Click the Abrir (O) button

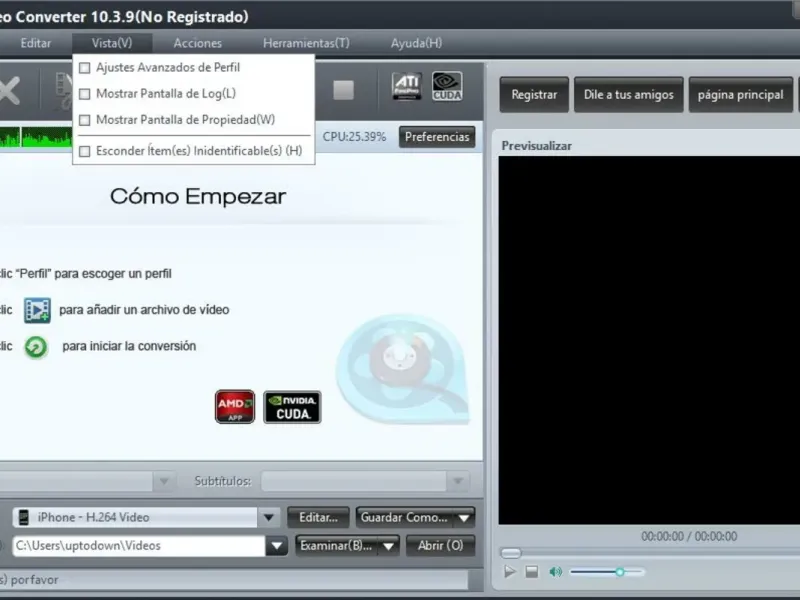(440, 546)
